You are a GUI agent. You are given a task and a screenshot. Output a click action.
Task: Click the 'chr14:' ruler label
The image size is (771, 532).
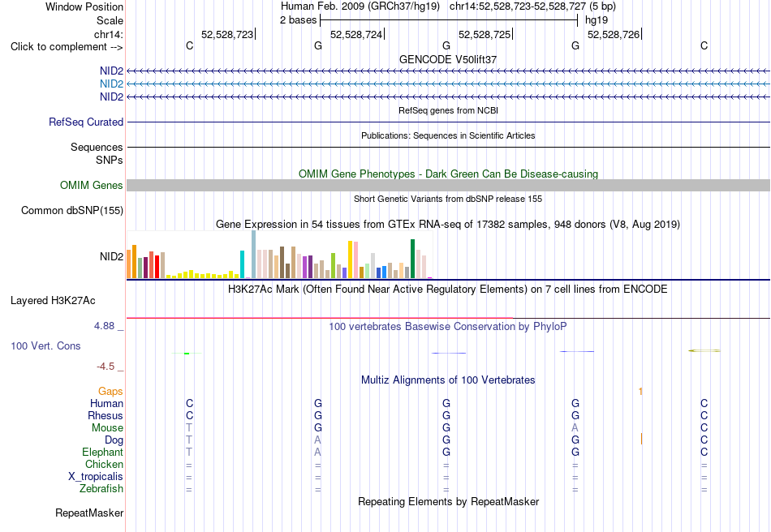tap(109, 34)
